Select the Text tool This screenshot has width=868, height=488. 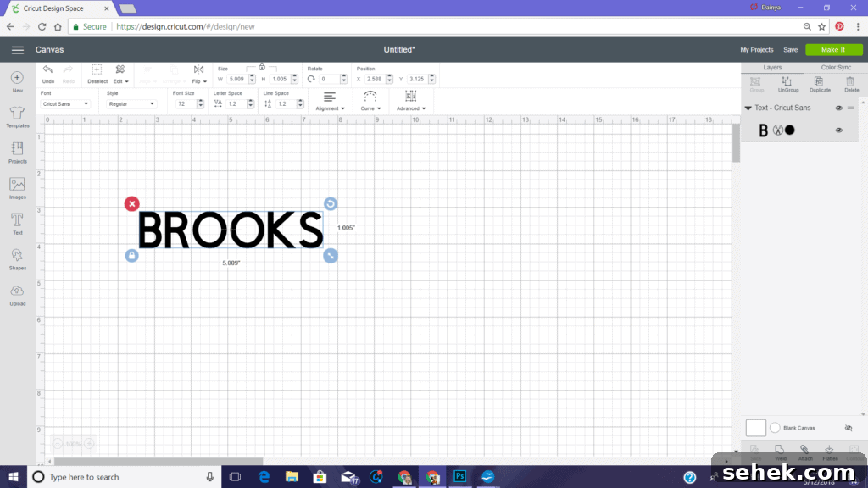[17, 224]
